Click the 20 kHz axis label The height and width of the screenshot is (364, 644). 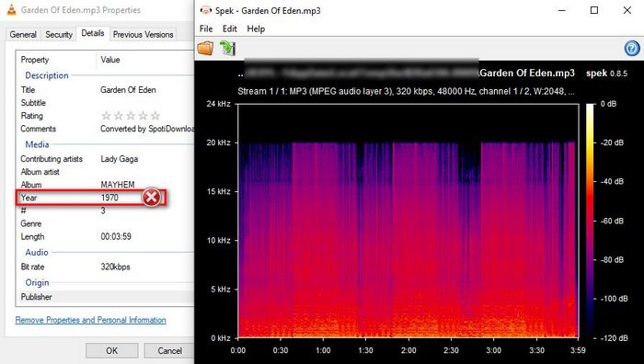[x=219, y=142]
